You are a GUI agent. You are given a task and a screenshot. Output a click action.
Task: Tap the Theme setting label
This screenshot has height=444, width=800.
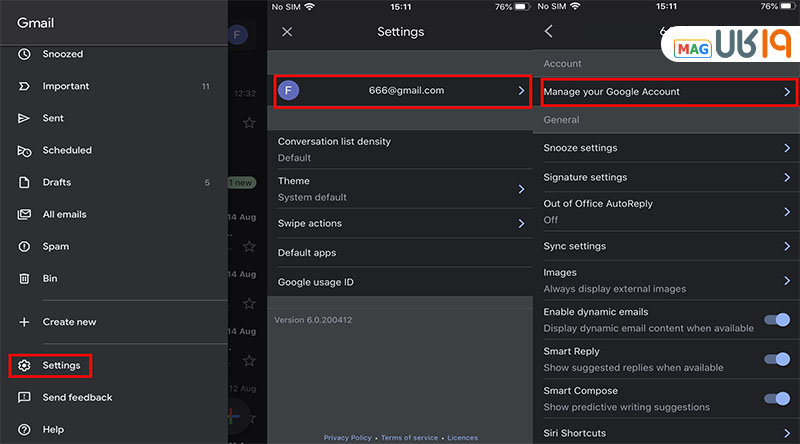click(x=294, y=181)
